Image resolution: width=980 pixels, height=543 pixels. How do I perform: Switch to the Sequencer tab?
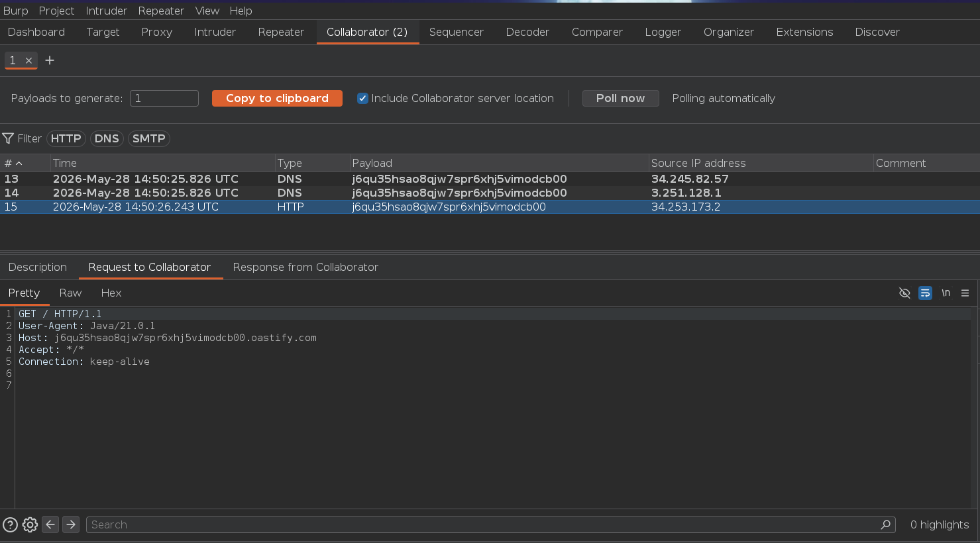[x=457, y=32]
